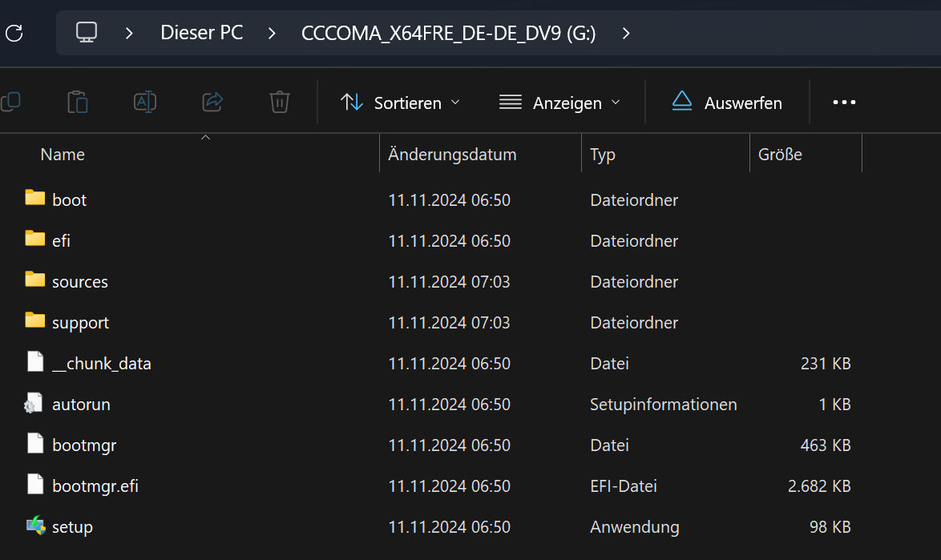Open the Sortieren dropdown
941x560 pixels.
[401, 103]
